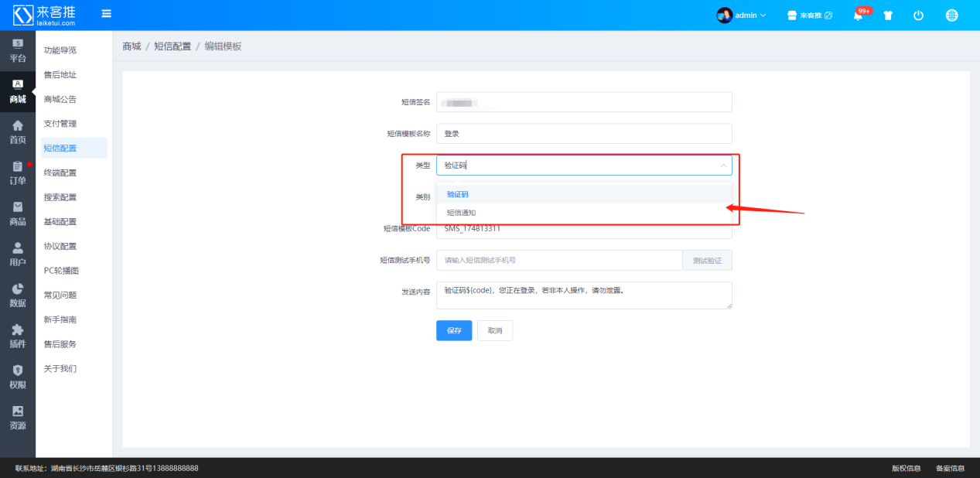Click the 发送内容 textarea
Viewport: 980px width, 478px height.
point(584,295)
